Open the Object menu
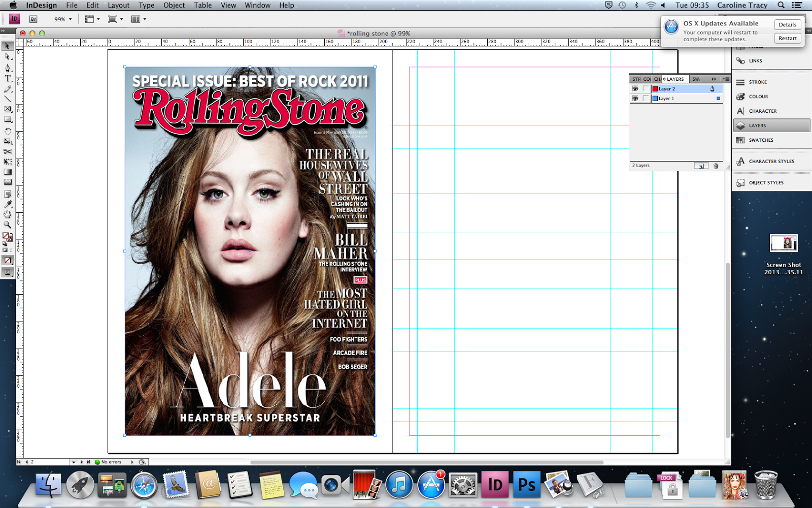Image resolution: width=812 pixels, height=508 pixels. click(174, 5)
